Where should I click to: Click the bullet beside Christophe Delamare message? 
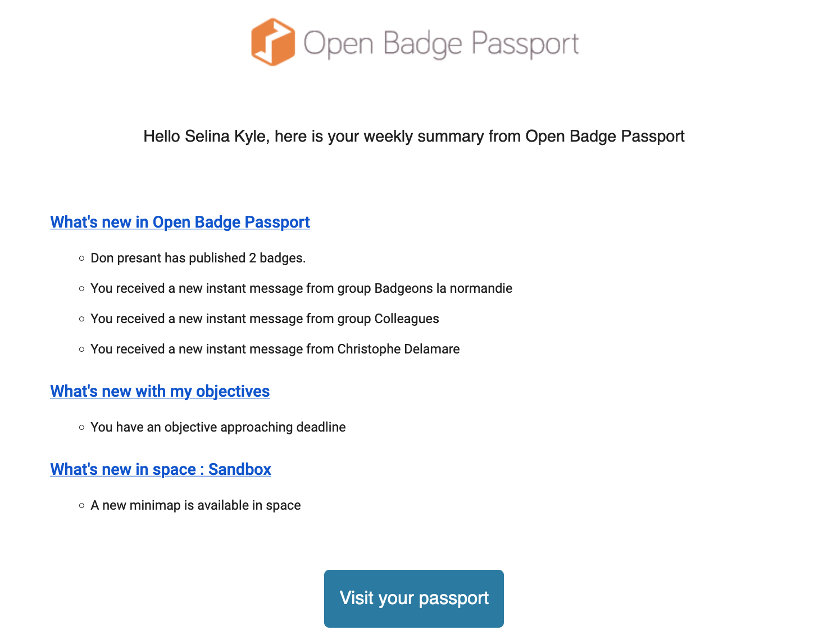pyautogui.click(x=81, y=349)
